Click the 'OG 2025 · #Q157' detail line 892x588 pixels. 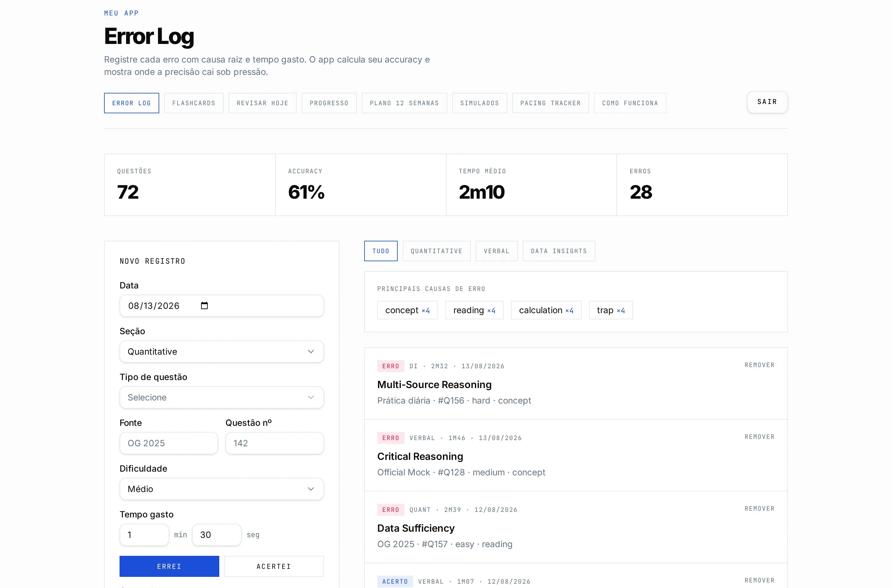pos(445,544)
